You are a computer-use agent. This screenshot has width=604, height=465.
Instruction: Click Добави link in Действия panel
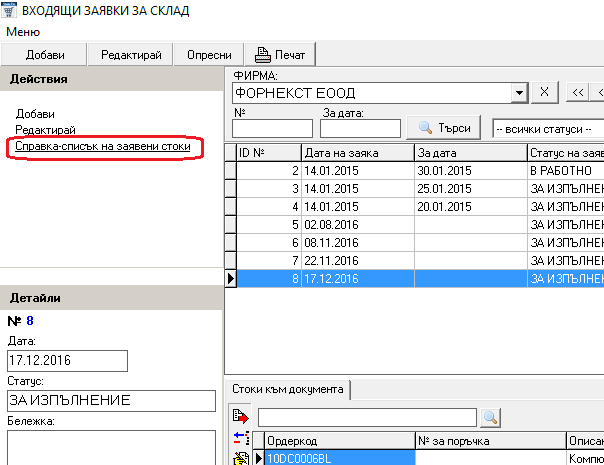click(35, 114)
